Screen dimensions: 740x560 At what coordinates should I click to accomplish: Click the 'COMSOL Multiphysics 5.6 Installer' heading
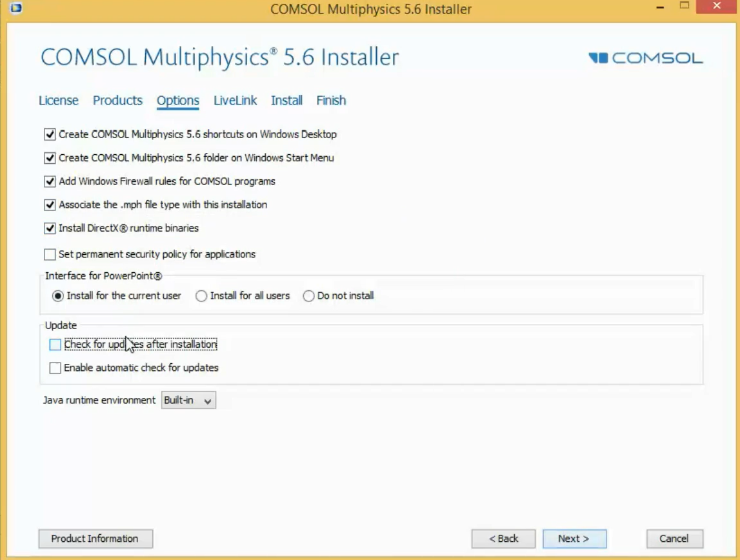coord(220,57)
